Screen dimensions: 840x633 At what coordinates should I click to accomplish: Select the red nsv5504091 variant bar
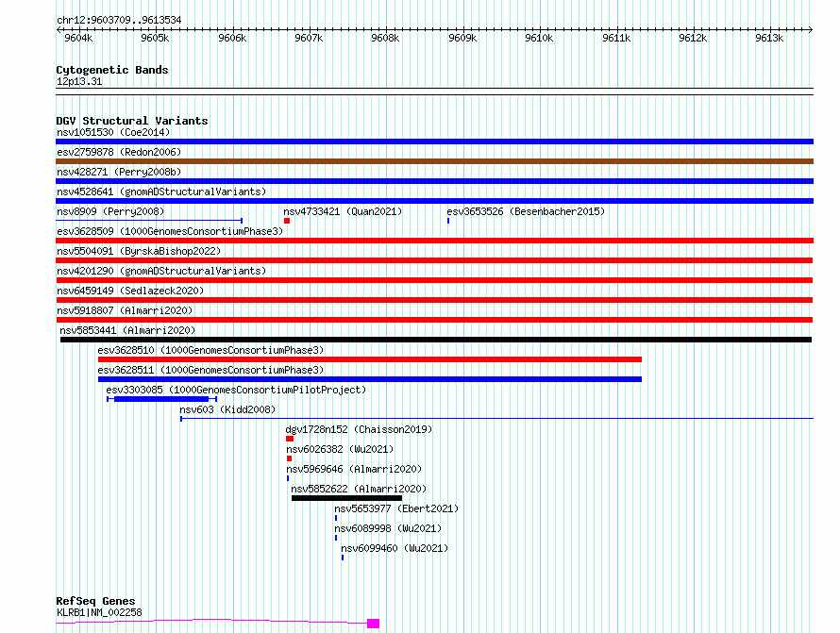[434, 260]
